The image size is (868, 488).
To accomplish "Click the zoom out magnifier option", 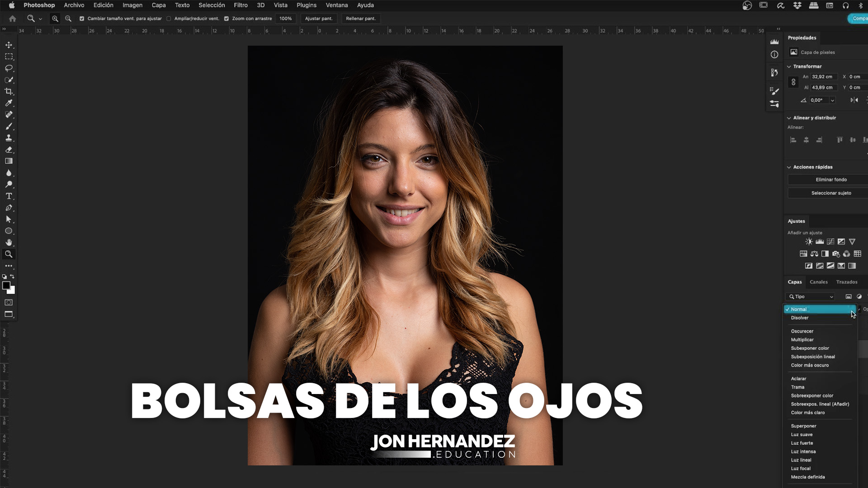I will (68, 19).
